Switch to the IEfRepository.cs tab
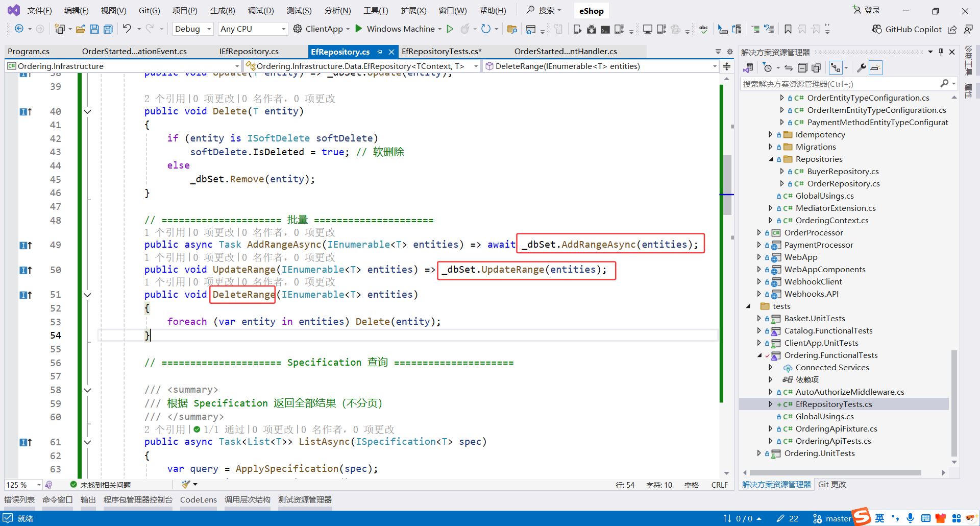Viewport: 980px width, 526px height. point(249,52)
